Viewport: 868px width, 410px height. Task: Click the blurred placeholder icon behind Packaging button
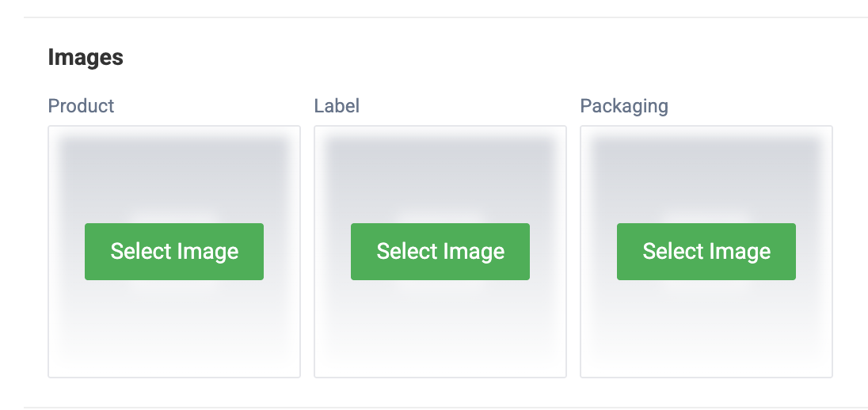(706, 217)
